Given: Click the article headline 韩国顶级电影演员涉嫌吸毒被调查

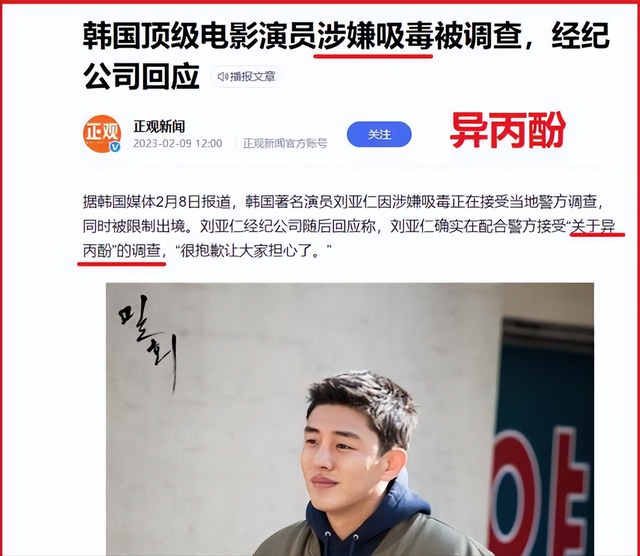Looking at the screenshot, I should pos(302,36).
